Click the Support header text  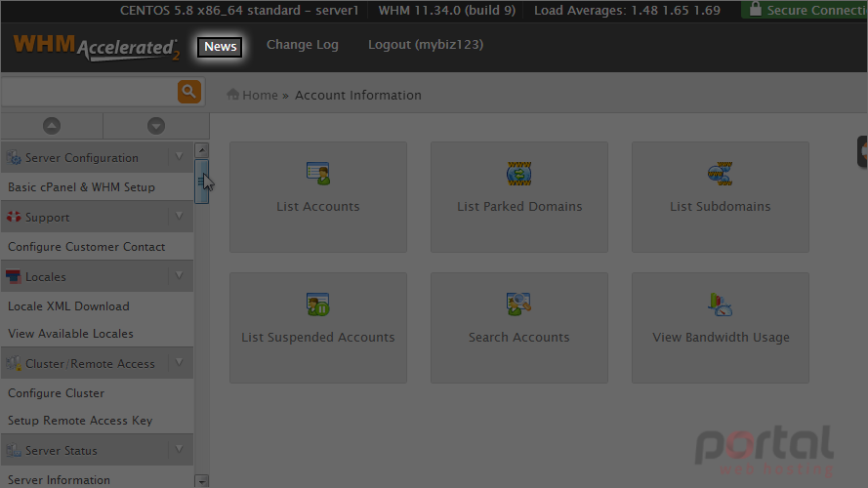click(48, 218)
